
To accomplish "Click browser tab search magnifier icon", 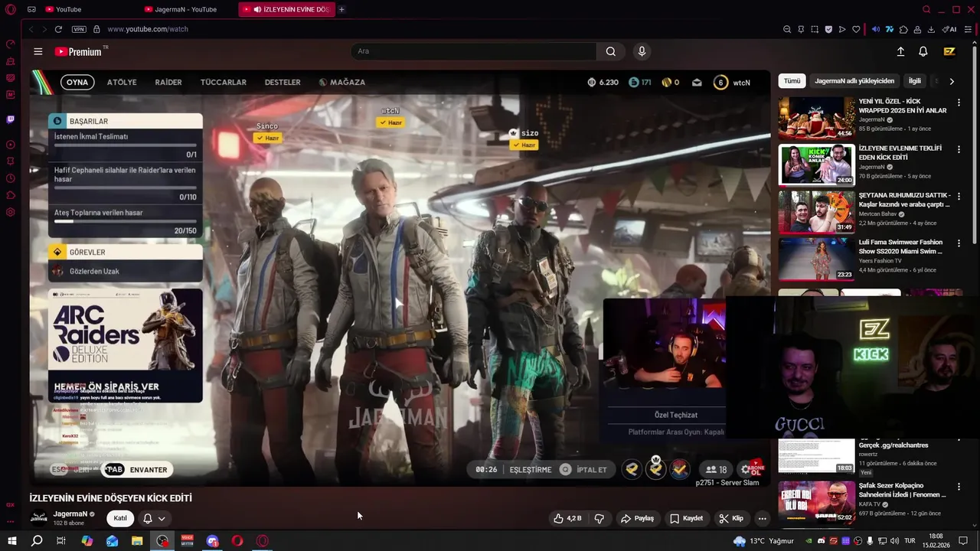I will [x=926, y=9].
